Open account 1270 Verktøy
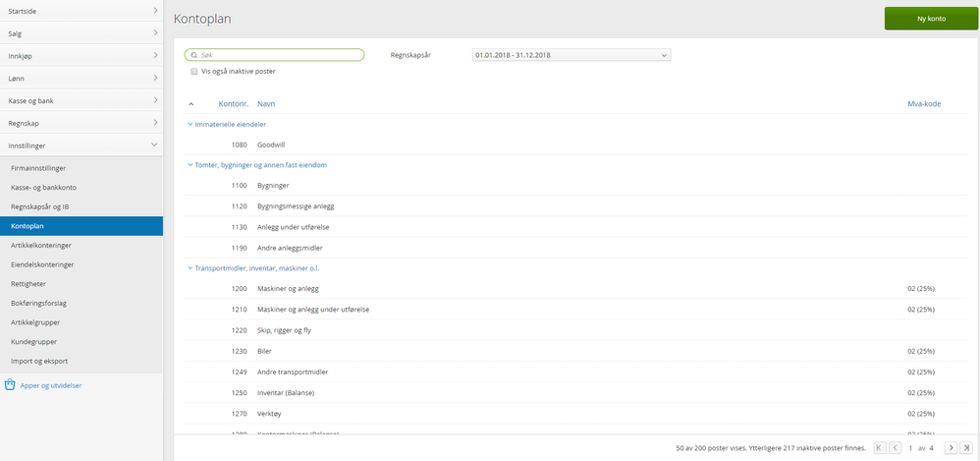Screen dimensions: 980x461 coord(575,414)
